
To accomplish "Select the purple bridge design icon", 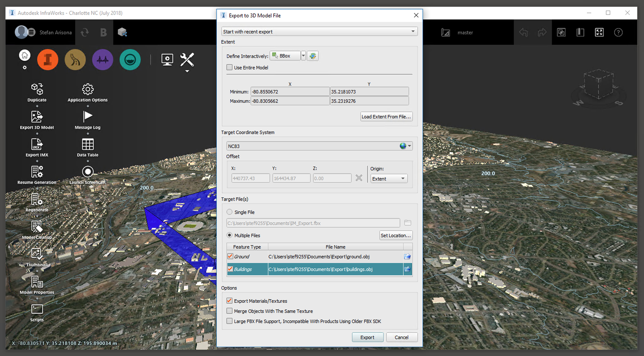I will tap(102, 60).
